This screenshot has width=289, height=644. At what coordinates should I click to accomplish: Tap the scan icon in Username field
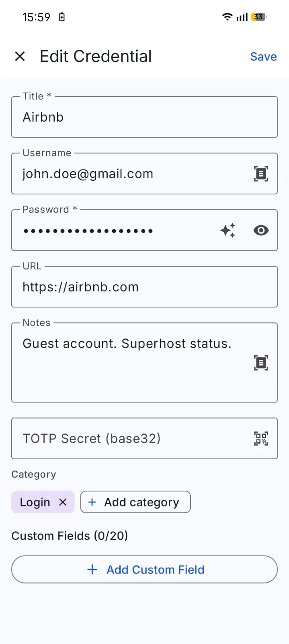(x=261, y=174)
